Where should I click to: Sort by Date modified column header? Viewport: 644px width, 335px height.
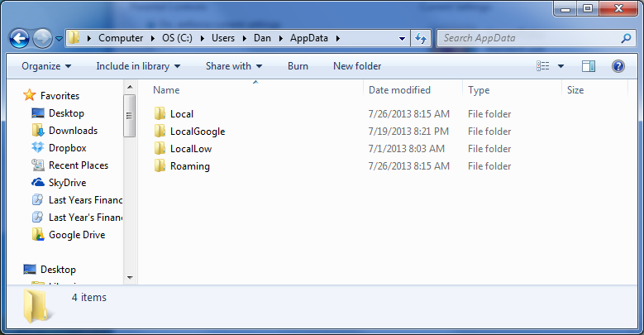[x=399, y=90]
